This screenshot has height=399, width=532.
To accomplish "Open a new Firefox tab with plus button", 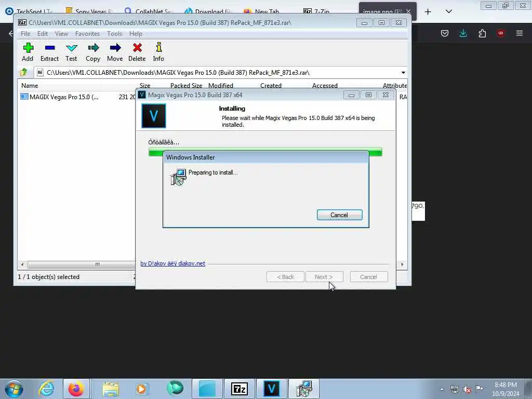I will [x=428, y=12].
